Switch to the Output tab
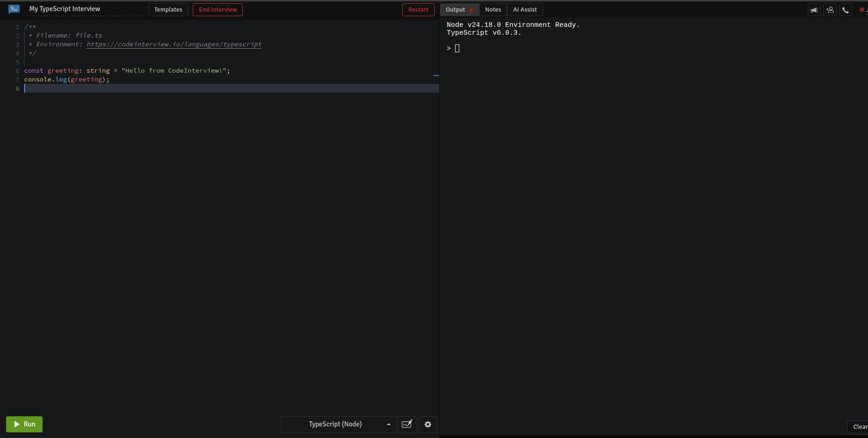The width and height of the screenshot is (868, 438). click(x=459, y=10)
